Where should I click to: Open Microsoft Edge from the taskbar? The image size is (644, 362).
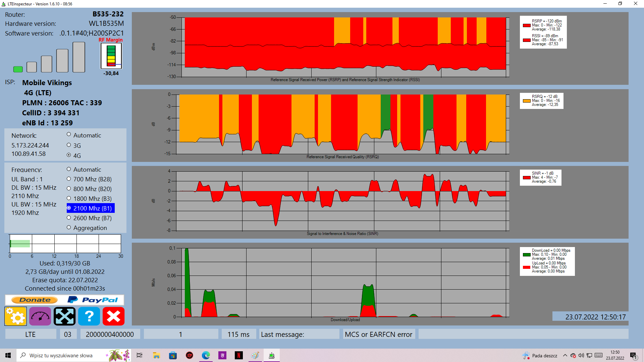(206, 355)
